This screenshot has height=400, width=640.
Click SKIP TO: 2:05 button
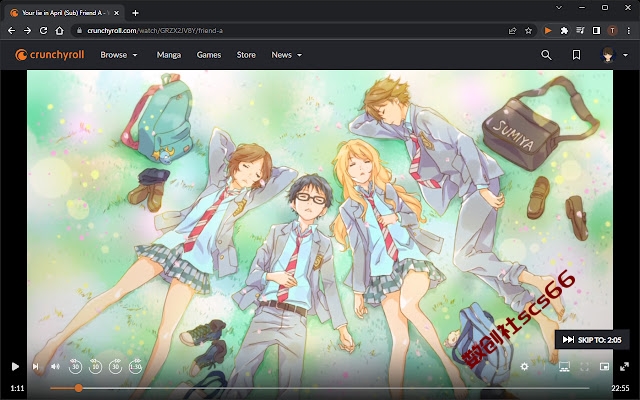pos(592,340)
